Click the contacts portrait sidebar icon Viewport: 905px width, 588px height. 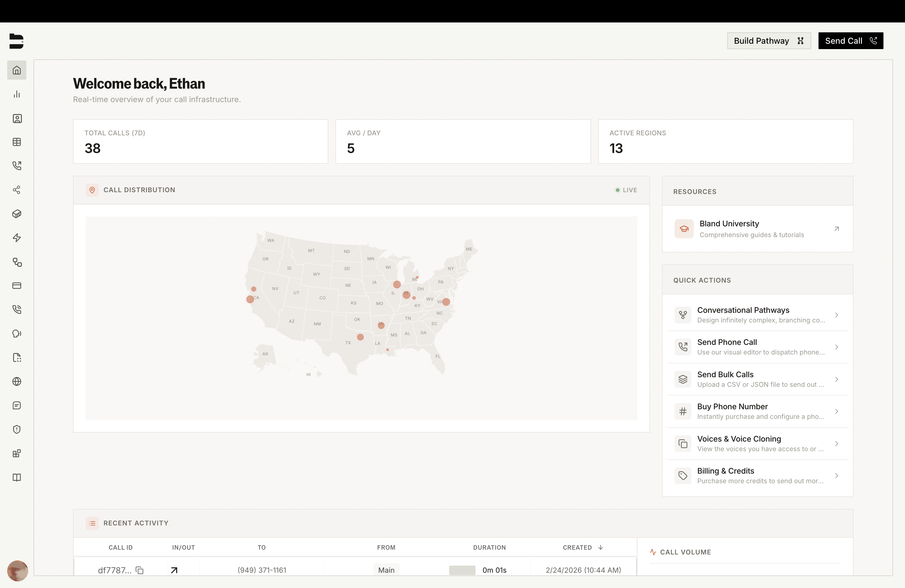click(17, 118)
